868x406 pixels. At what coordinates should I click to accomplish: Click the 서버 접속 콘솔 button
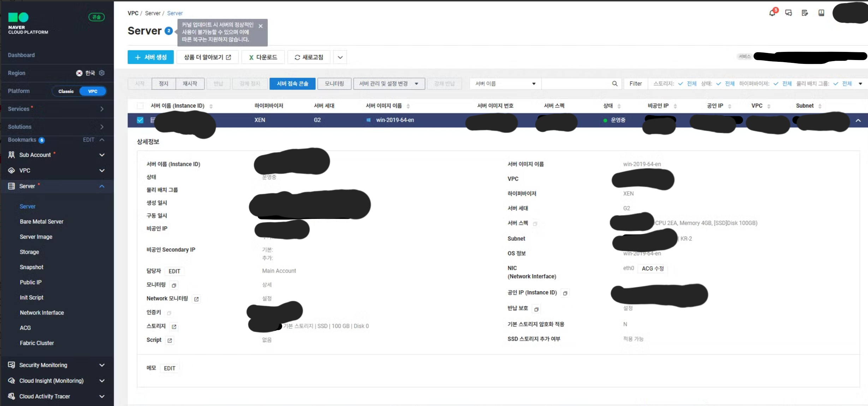(292, 84)
